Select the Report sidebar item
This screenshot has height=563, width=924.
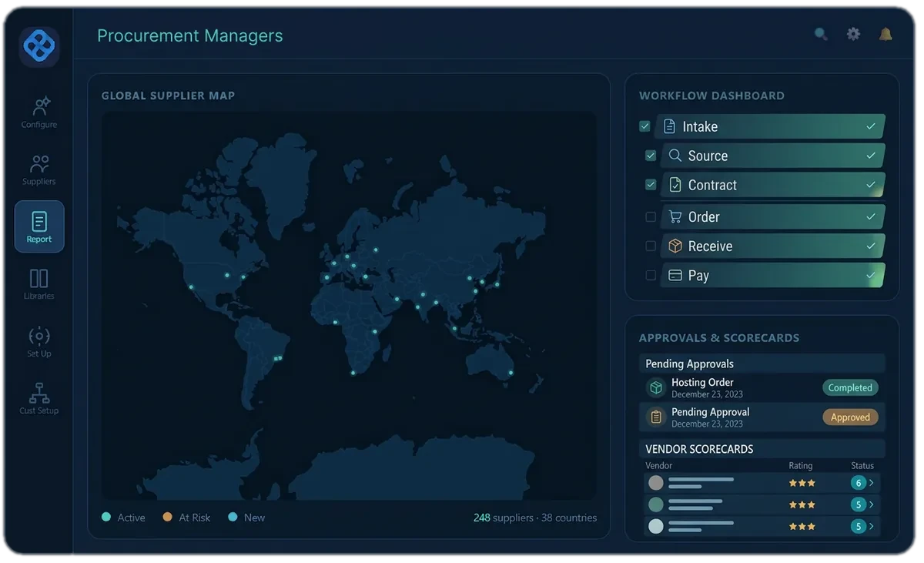click(x=39, y=226)
